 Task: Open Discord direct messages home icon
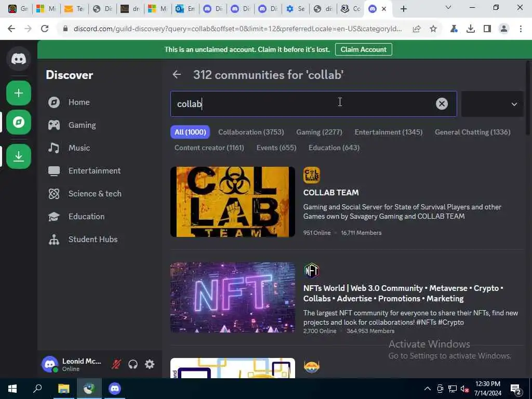19,59
